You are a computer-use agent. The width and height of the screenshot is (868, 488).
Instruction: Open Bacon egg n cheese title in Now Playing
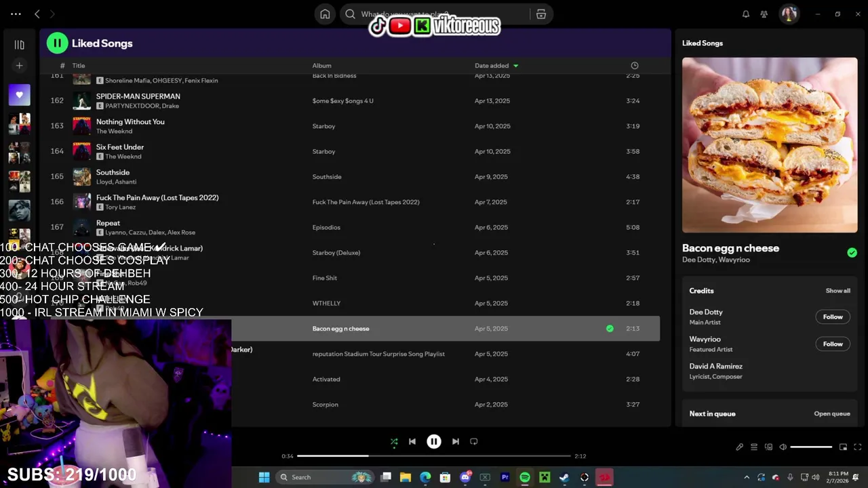pyautogui.click(x=730, y=248)
